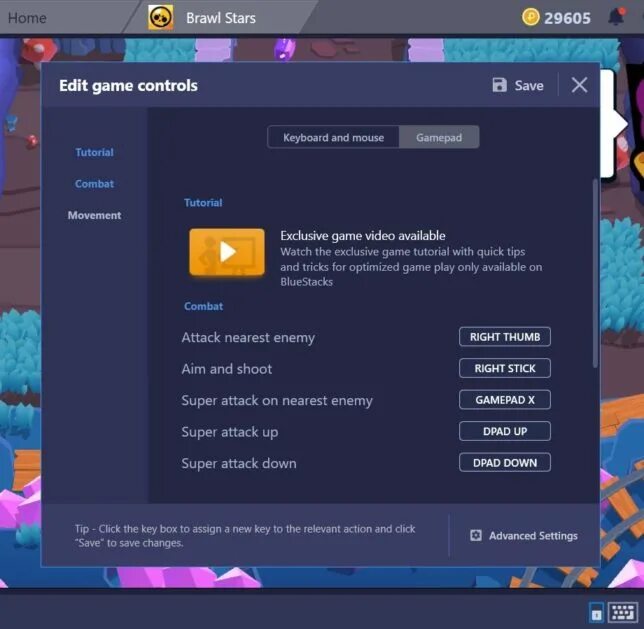Image resolution: width=644 pixels, height=629 pixels.
Task: Reassign the RIGHT STICK key box
Action: 505,368
